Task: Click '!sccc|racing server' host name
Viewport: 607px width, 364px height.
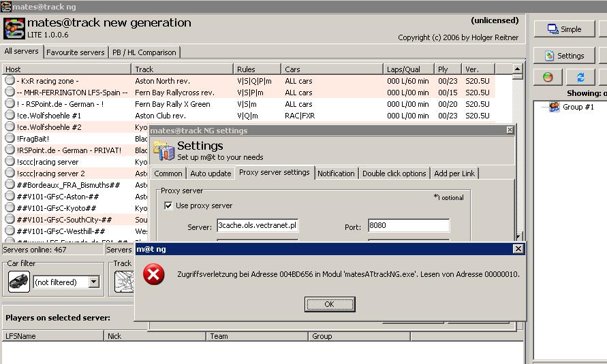Action: pyautogui.click(x=48, y=162)
